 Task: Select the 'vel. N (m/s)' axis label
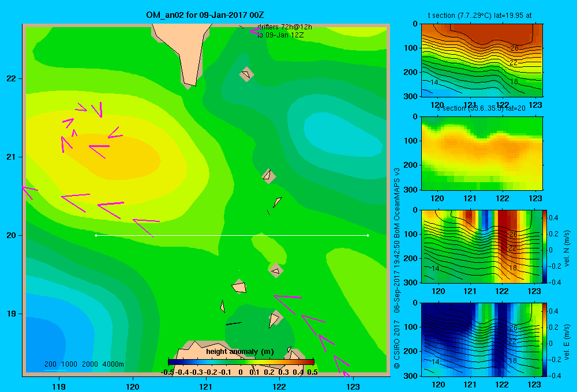[x=567, y=248]
